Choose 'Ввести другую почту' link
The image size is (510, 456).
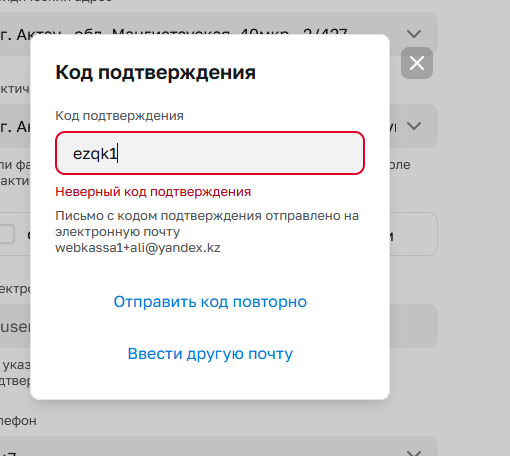(210, 354)
